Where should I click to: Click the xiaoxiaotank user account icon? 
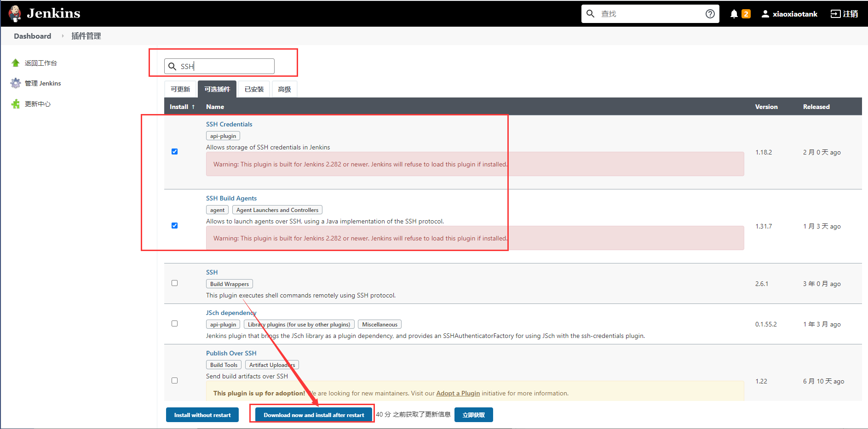click(765, 13)
